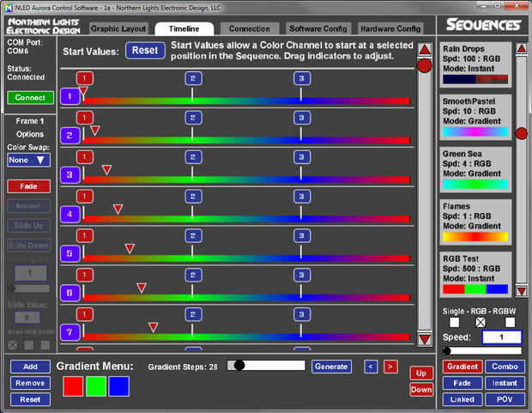Select the Combo sequence mode button
This screenshot has width=532, height=413.
click(x=505, y=367)
